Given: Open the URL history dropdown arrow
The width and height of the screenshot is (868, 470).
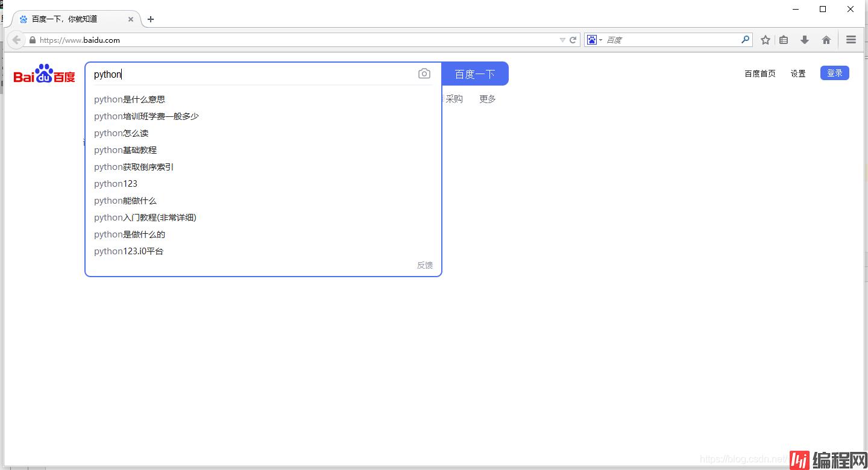Looking at the screenshot, I should (x=562, y=40).
